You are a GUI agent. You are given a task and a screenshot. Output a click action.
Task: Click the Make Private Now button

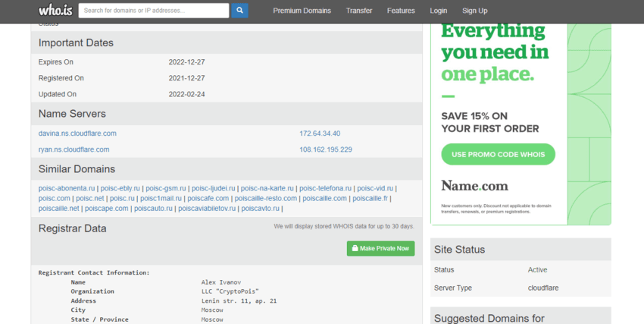(x=380, y=248)
